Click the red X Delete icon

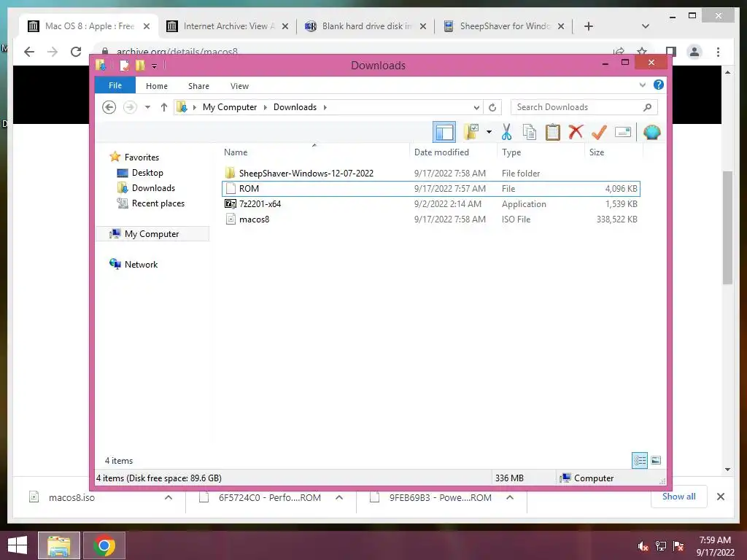tap(576, 131)
